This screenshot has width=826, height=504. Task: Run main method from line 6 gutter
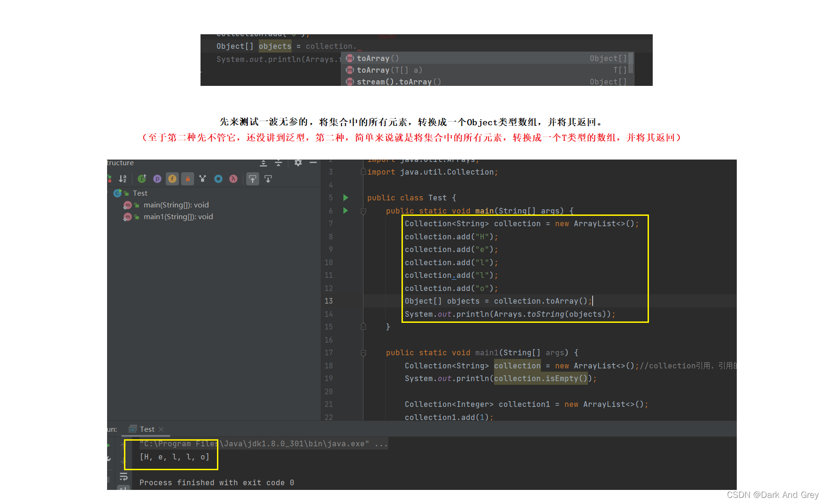pos(346,211)
